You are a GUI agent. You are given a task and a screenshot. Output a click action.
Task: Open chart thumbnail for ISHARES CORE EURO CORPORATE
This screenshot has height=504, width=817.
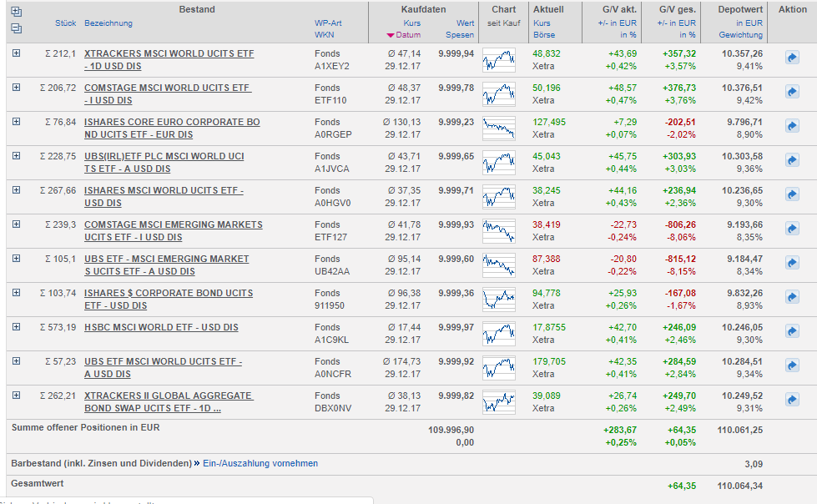(x=499, y=126)
